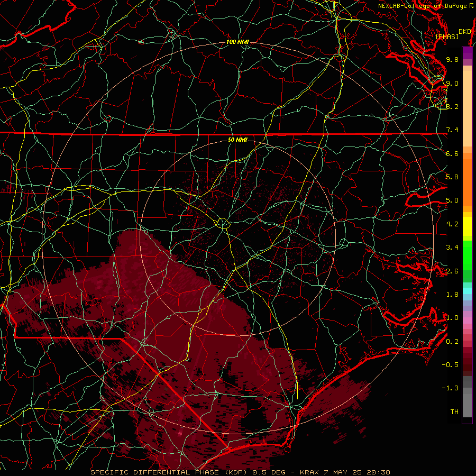
Task: Click the SPECIFIC DIFFERENTIAL PHASE product title
Action: coord(154,472)
